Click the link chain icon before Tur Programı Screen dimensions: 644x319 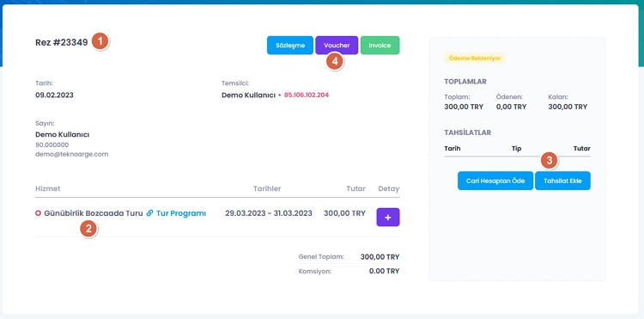(150, 213)
